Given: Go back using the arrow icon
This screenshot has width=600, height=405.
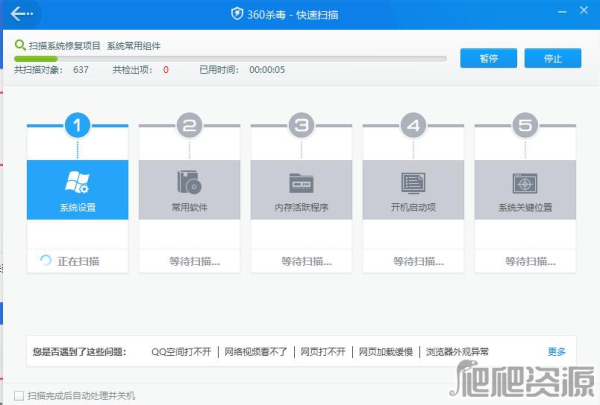Looking at the screenshot, I should tap(21, 14).
